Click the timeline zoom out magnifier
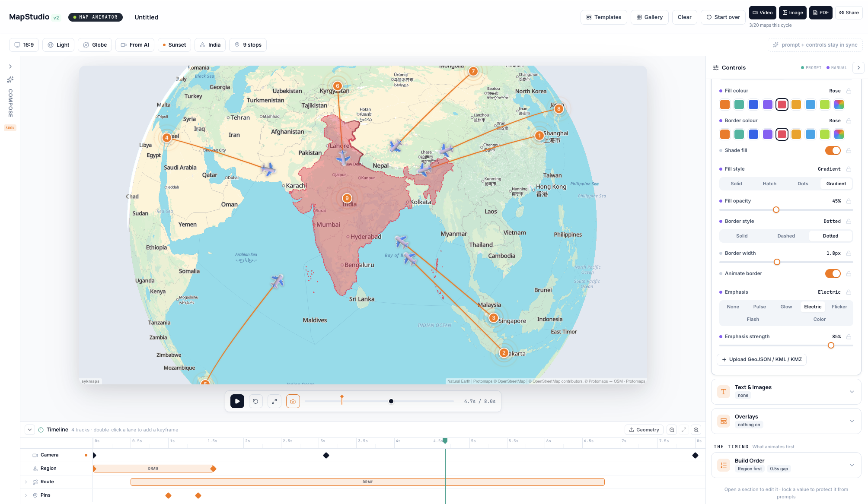 click(x=672, y=430)
